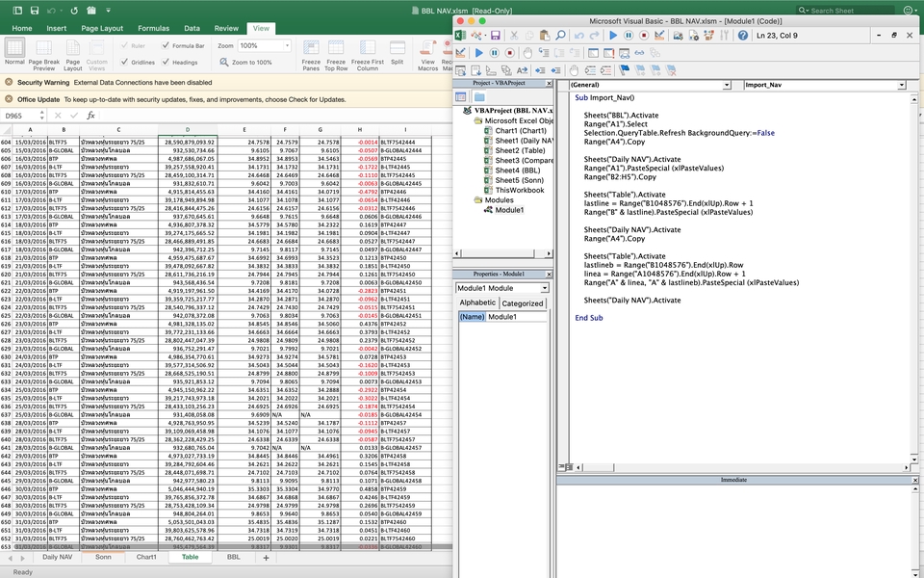Select Module1 in the project tree
Viewport: 924px width, 578px height.
[509, 210]
